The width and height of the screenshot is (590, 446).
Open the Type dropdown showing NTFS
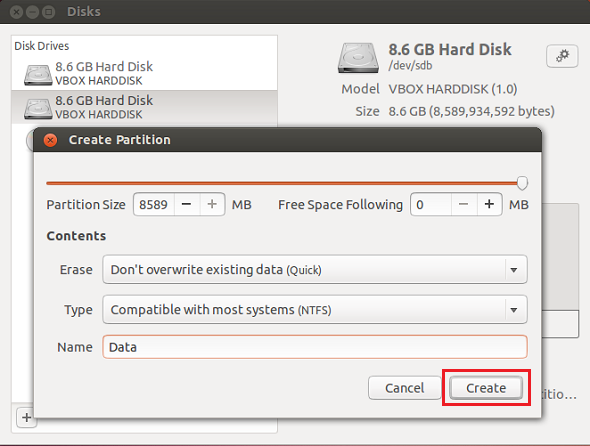(x=315, y=310)
